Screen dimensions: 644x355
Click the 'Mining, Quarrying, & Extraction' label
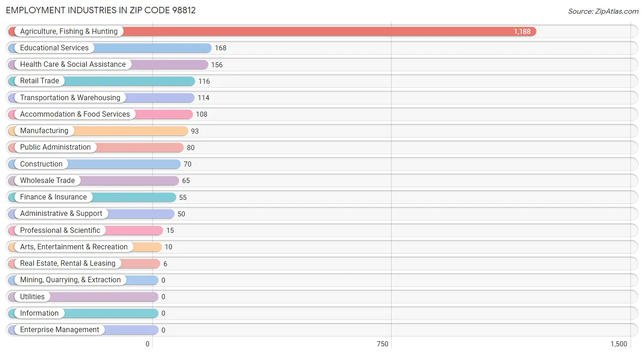tap(71, 280)
